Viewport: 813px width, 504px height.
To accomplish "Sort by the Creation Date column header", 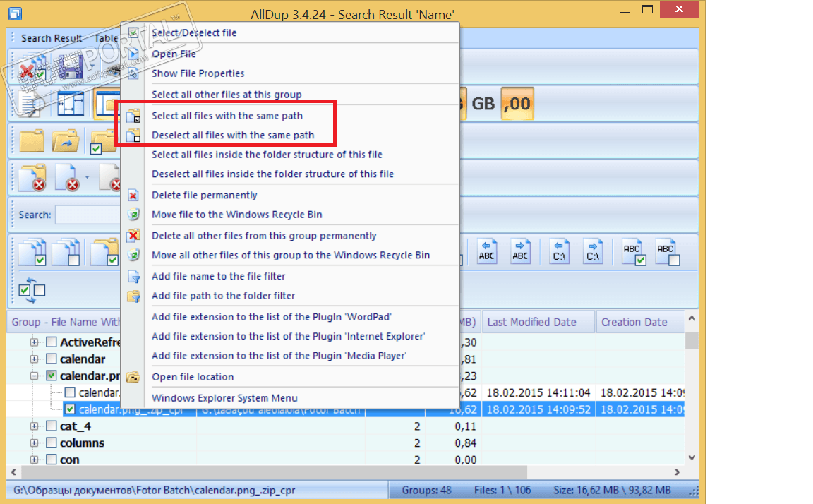I will click(x=640, y=322).
